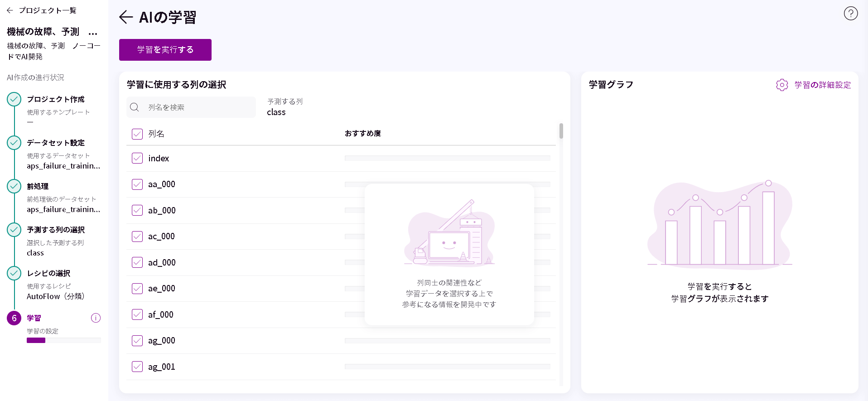Click the column list vertical scrollbar
This screenshot has width=868, height=401.
coord(561,131)
